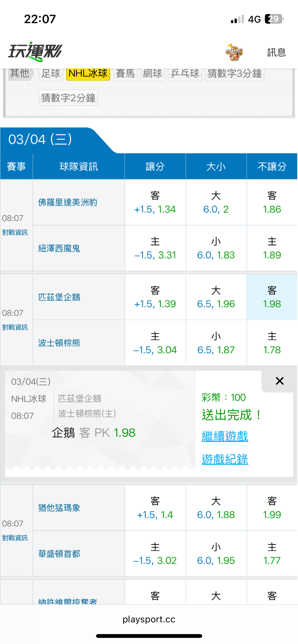This screenshot has width=298, height=644.
Task: Pick over 6.5 at 1.96 odds
Action: pyautogui.click(x=216, y=297)
